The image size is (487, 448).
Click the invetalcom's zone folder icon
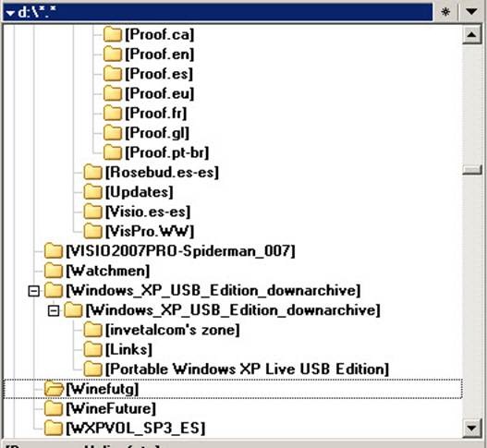[x=92, y=330]
